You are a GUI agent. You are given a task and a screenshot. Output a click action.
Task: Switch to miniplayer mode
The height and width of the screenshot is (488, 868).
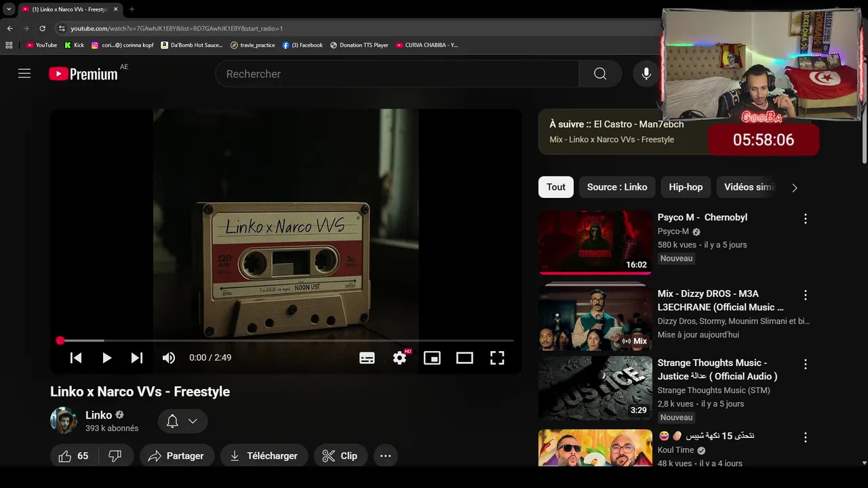coord(432,358)
